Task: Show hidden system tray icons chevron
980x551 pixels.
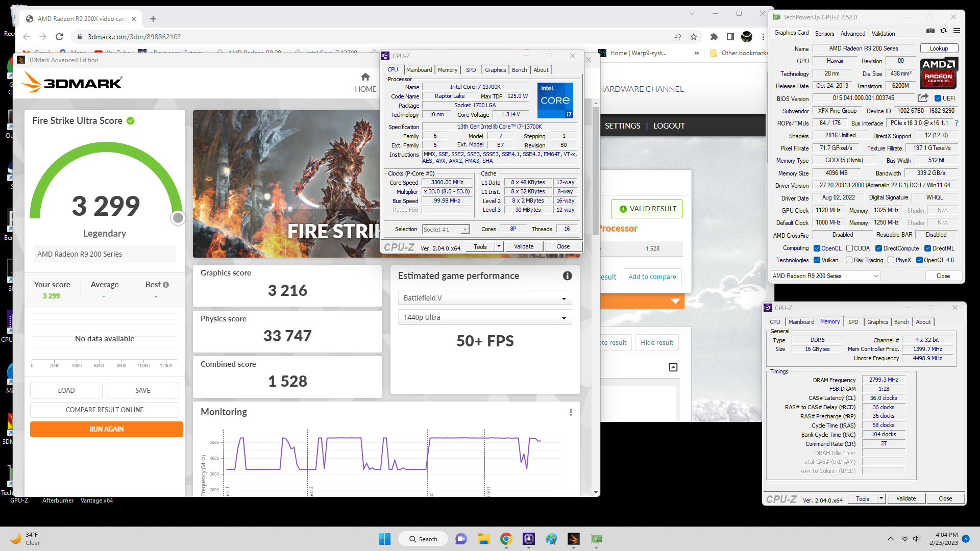Action: [891, 539]
